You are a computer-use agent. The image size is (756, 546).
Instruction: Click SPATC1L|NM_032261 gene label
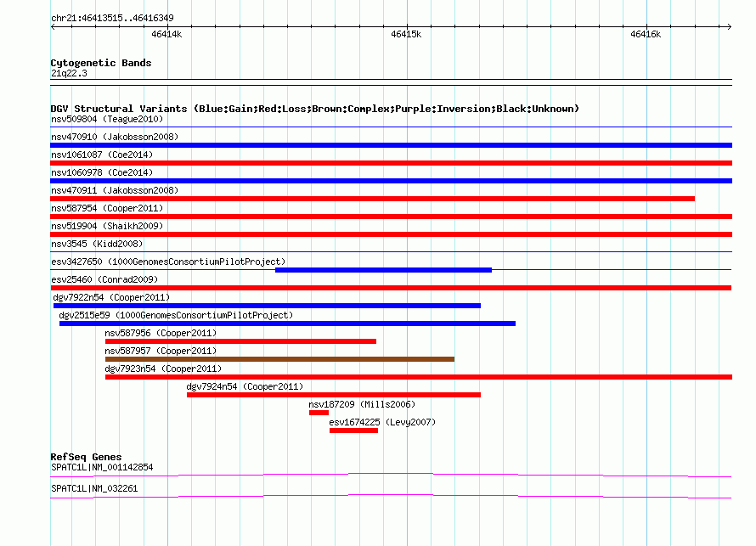(94, 488)
